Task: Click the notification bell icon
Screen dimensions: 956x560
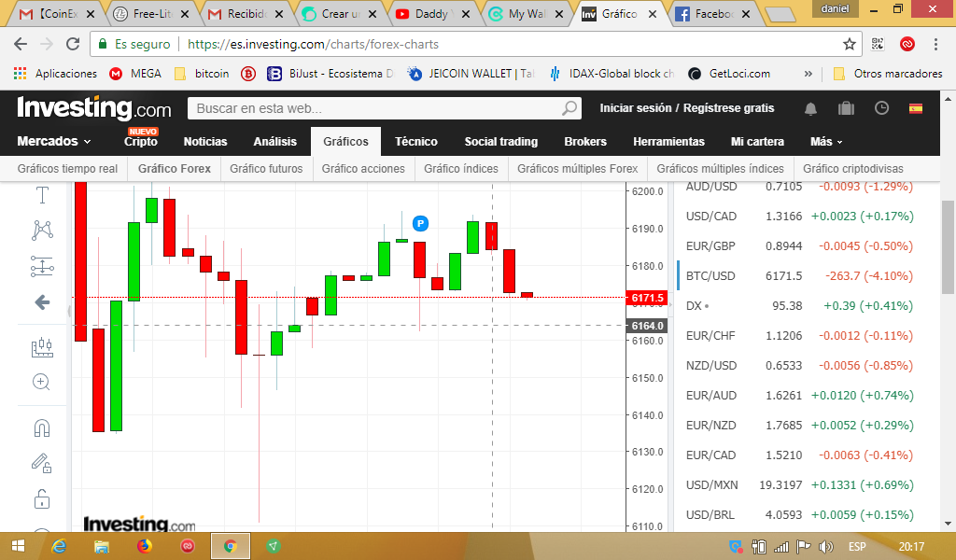Action: 810,108
